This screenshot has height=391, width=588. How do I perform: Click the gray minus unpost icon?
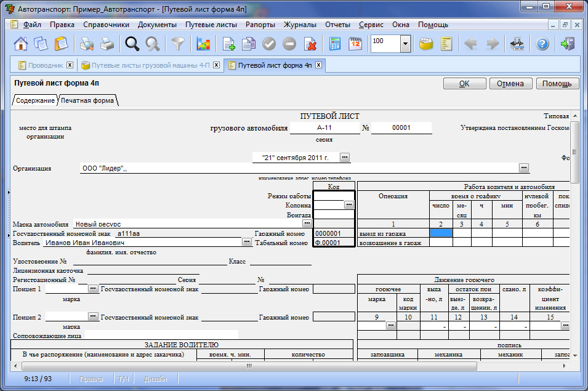pyautogui.click(x=289, y=44)
